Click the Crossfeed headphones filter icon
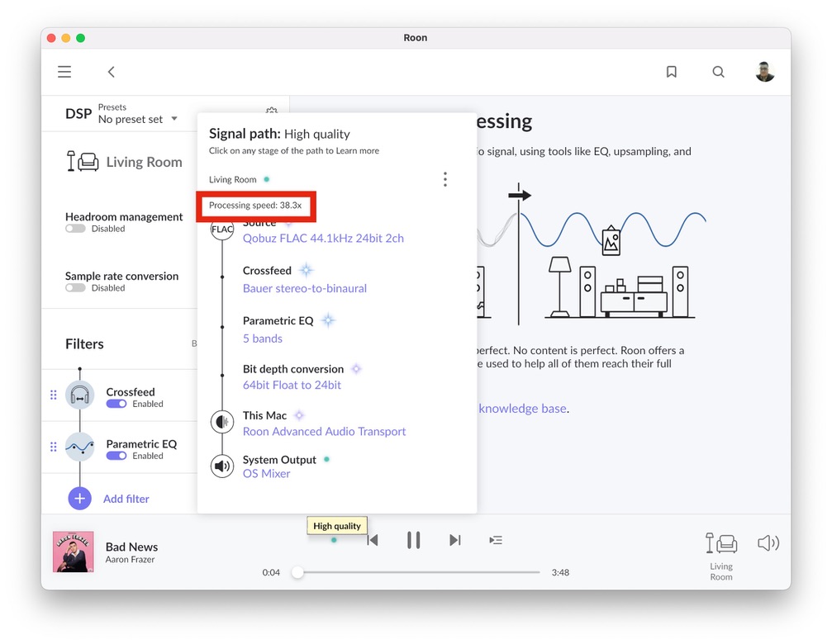 tap(79, 395)
